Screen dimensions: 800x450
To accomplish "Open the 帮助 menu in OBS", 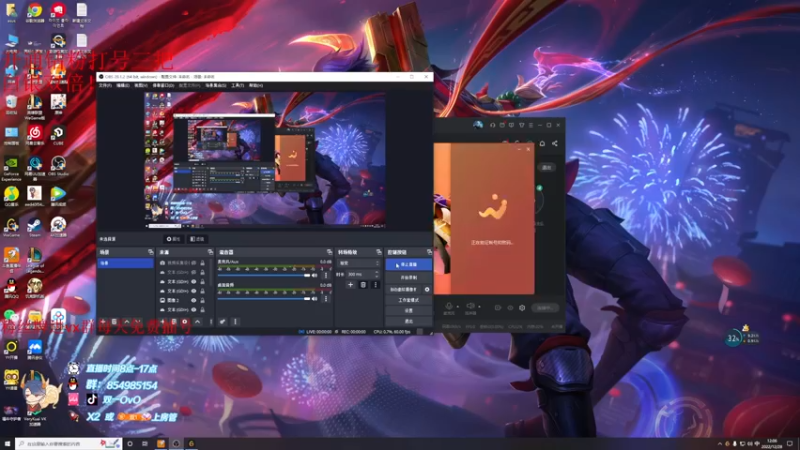I will tap(256, 86).
